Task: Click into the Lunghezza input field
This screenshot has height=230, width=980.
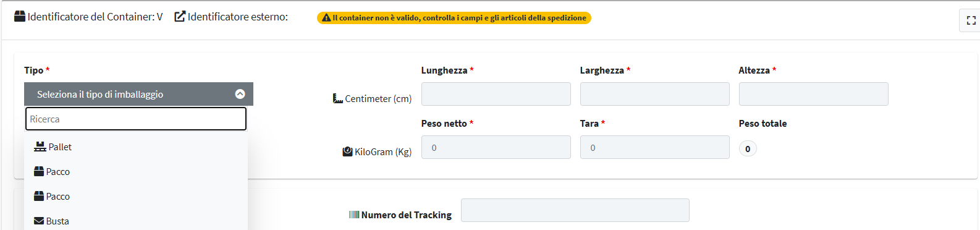Action: coord(496,94)
